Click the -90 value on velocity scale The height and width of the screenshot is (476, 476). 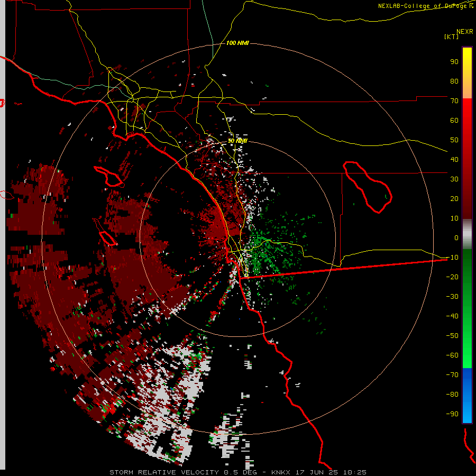[x=452, y=414]
